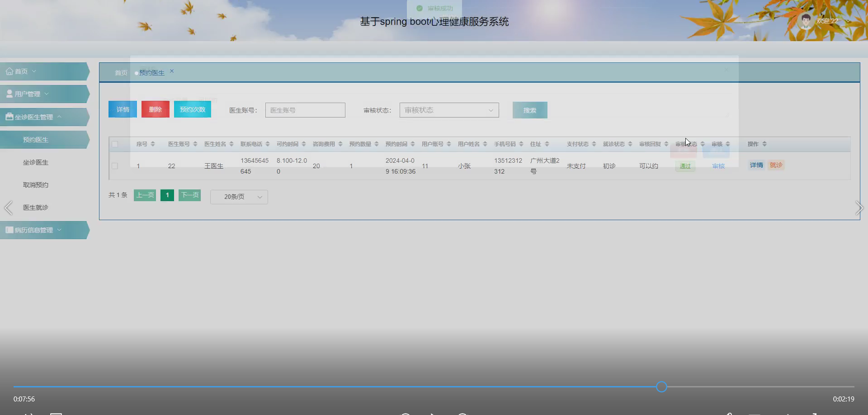This screenshot has height=415, width=868.
Task: Go to previous item with left arrow
Action: tap(8, 208)
